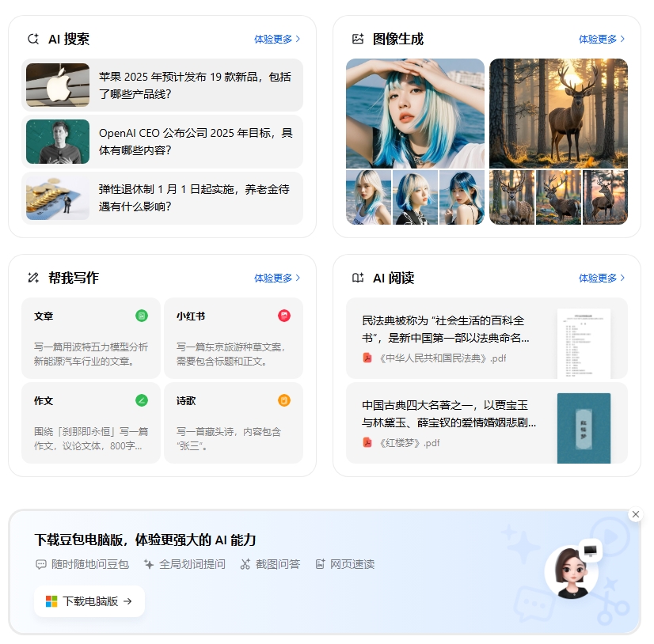Viewport: 654px width, 644px height.
Task: Select third small blue-haired girl thumbnail
Action: [x=462, y=197]
